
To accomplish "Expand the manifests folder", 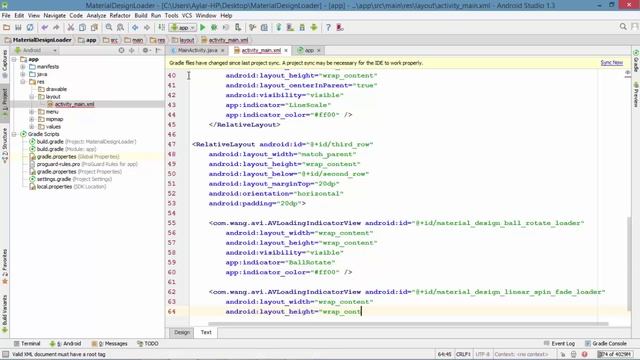I will (23, 67).
